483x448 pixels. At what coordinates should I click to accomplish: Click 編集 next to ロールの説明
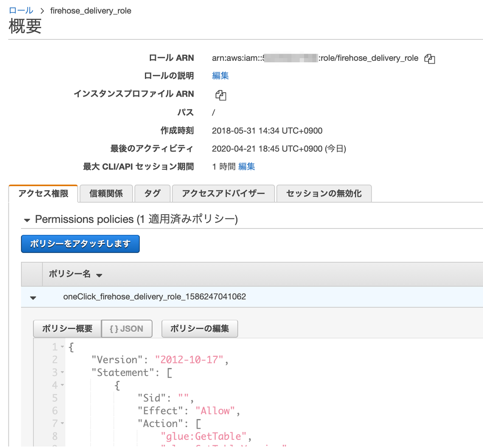(220, 76)
